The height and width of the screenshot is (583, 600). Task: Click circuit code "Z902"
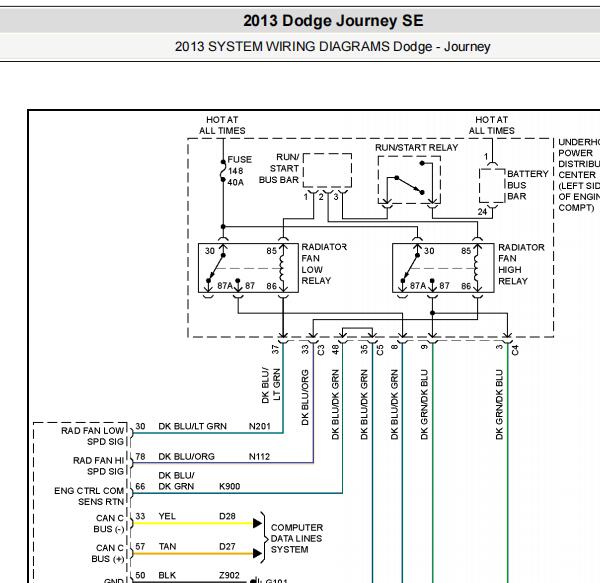[229, 575]
